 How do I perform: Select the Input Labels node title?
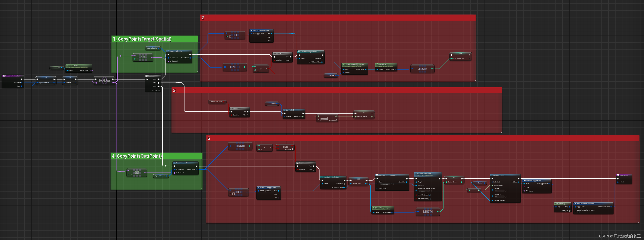[73, 65]
